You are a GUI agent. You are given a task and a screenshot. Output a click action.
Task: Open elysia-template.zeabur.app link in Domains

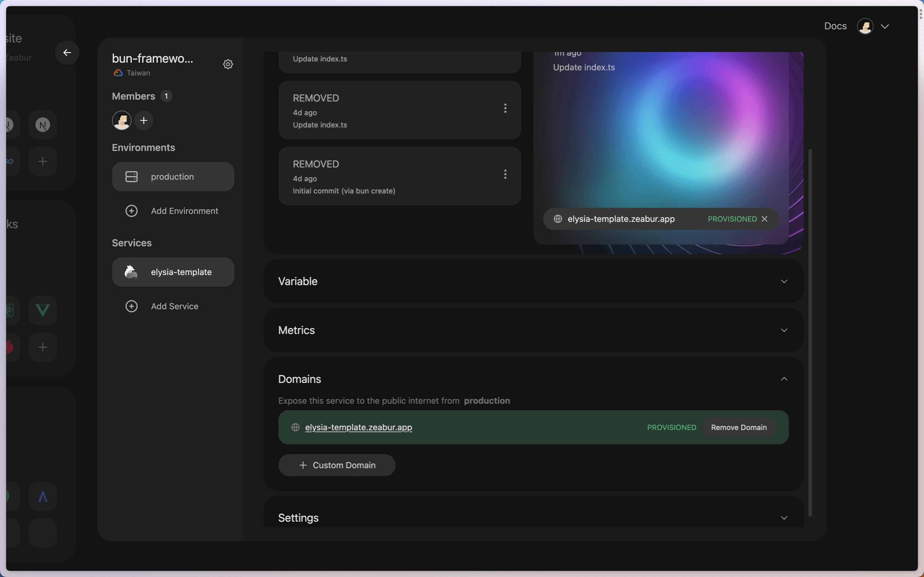click(x=358, y=428)
